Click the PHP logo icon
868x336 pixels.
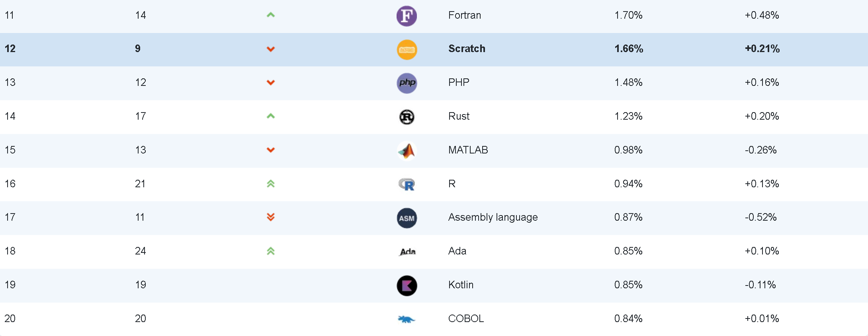[x=407, y=83]
